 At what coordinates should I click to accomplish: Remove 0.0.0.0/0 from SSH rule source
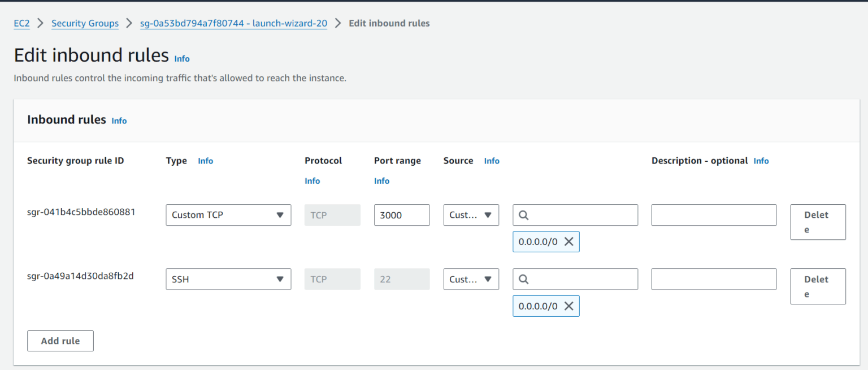tap(568, 306)
